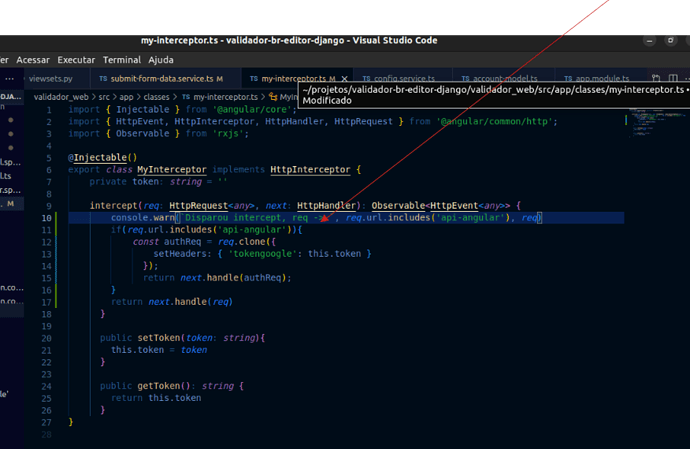The image size is (690, 449).
Task: Click the classes breadcrumb segment
Action: tap(156, 97)
